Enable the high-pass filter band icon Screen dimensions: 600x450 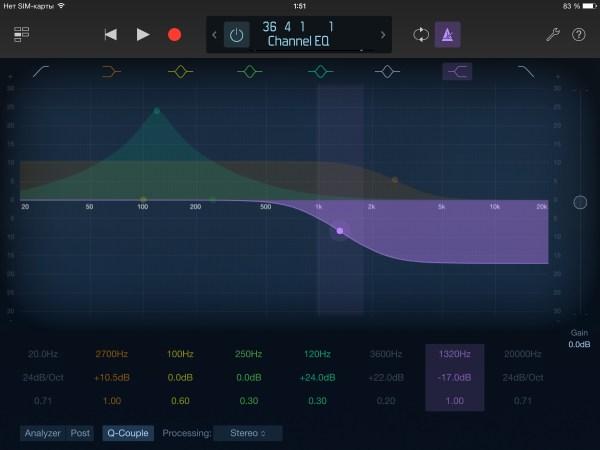tap(41, 72)
